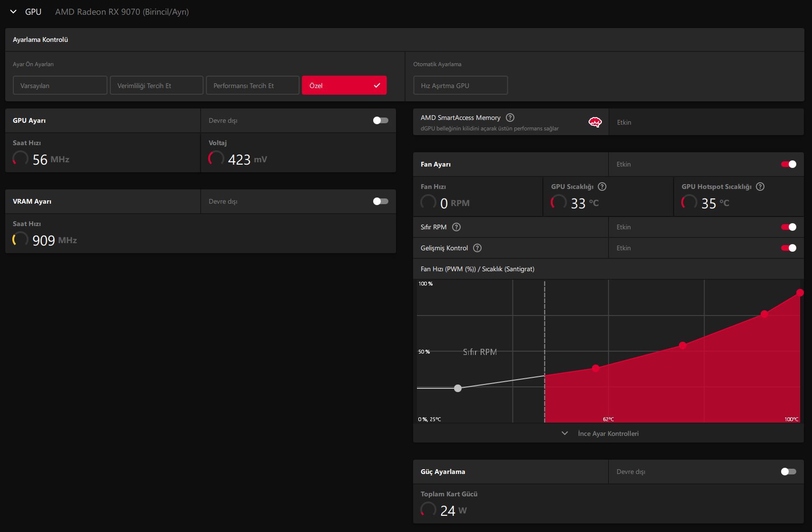Click the Fan Hızı (PWM (%)) / Sıcaklık heading
This screenshot has width=812, height=532.
(477, 269)
